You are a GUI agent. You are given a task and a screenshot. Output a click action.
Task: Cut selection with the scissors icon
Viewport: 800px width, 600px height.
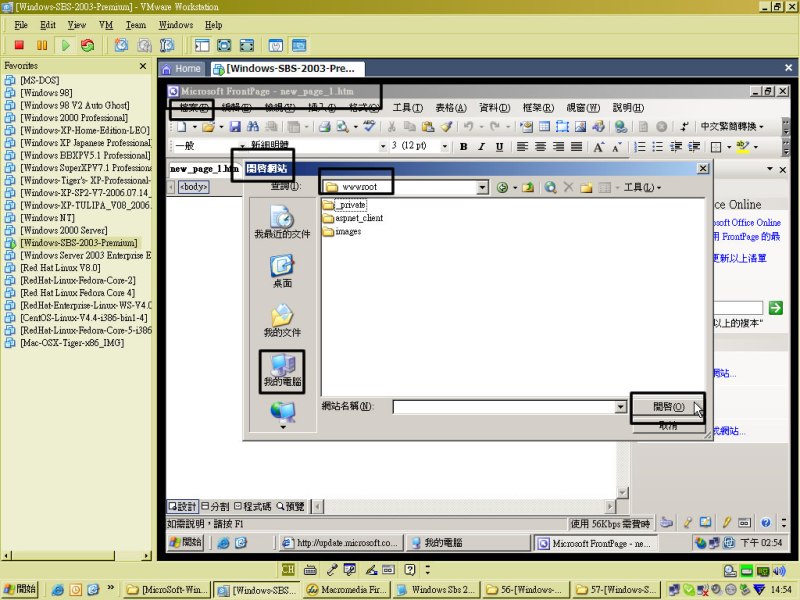[391, 127]
